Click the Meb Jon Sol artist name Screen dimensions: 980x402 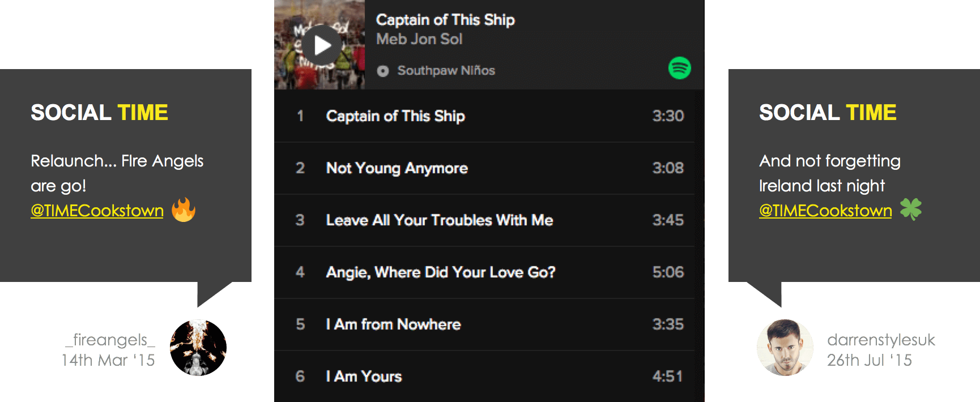tap(419, 39)
